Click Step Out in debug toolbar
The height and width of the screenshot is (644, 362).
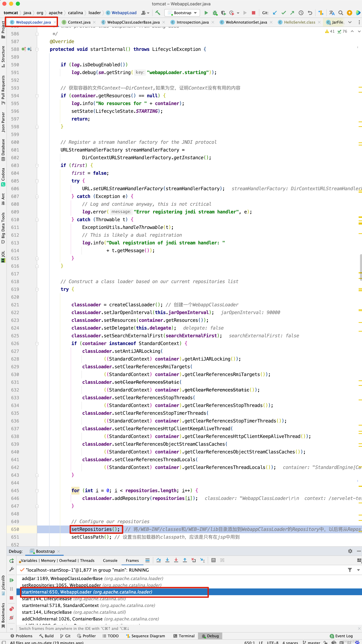[x=185, y=560]
